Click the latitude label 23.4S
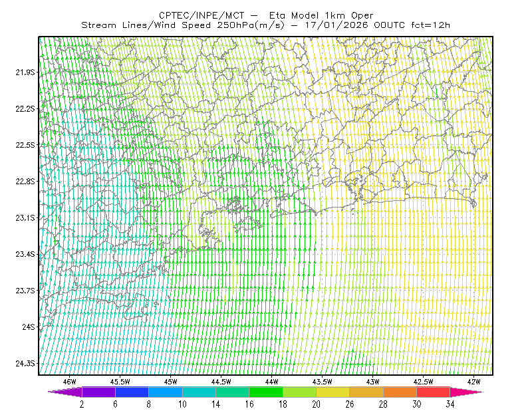 (x=25, y=254)
